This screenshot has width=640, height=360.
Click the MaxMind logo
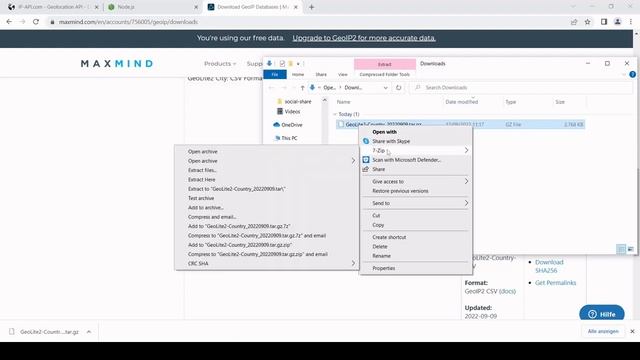(117, 64)
